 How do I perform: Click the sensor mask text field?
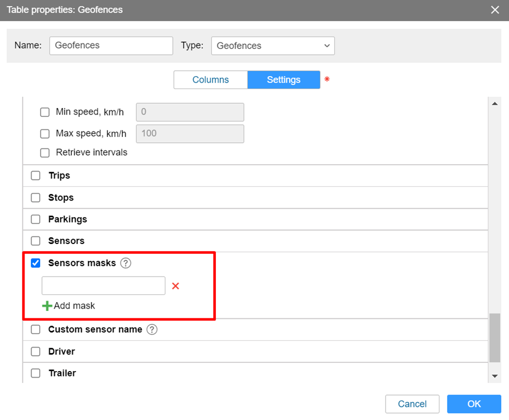coord(103,286)
